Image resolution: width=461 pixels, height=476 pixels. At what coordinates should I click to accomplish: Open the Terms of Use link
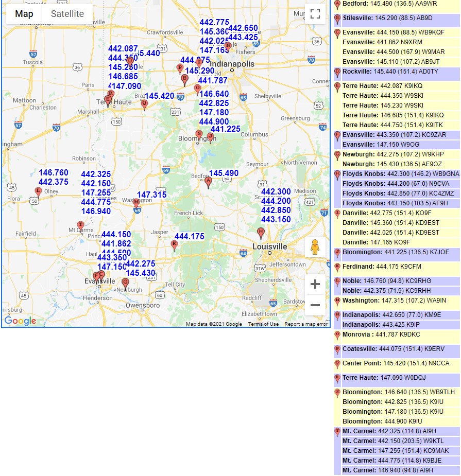pos(263,324)
